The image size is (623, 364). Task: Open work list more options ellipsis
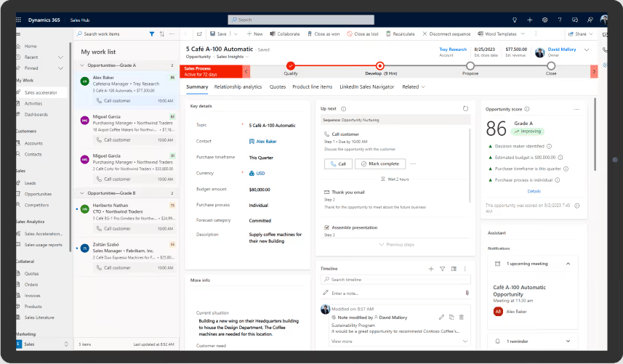coord(172,34)
